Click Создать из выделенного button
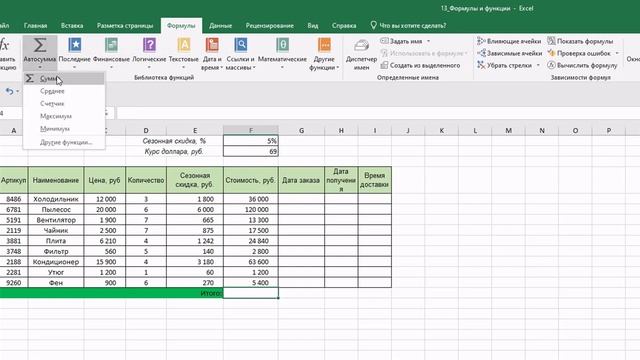640x360 pixels. (420, 65)
